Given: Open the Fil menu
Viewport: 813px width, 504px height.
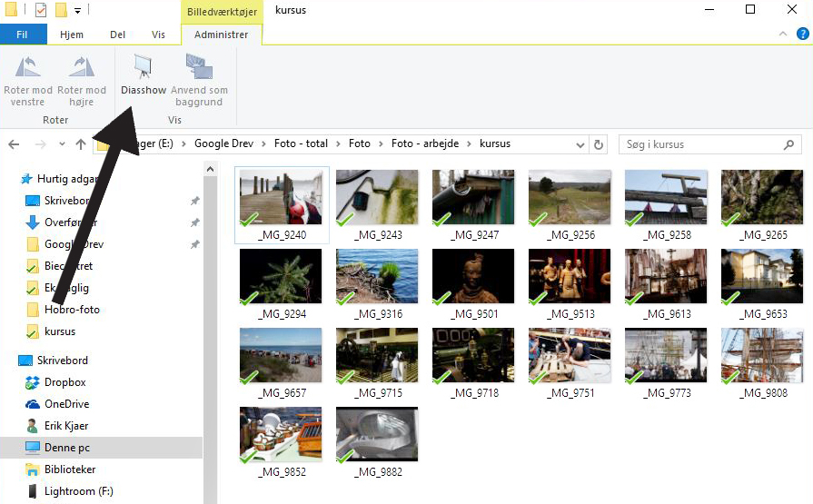Looking at the screenshot, I should click(x=23, y=35).
